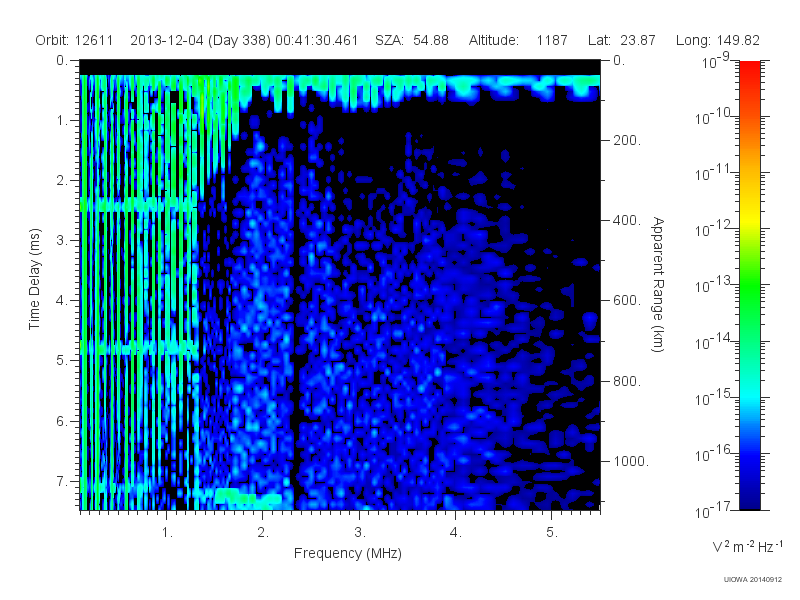Screen dimensions: 800x600
Task: Click the 10^-13 color scale label
Action: coord(713,284)
